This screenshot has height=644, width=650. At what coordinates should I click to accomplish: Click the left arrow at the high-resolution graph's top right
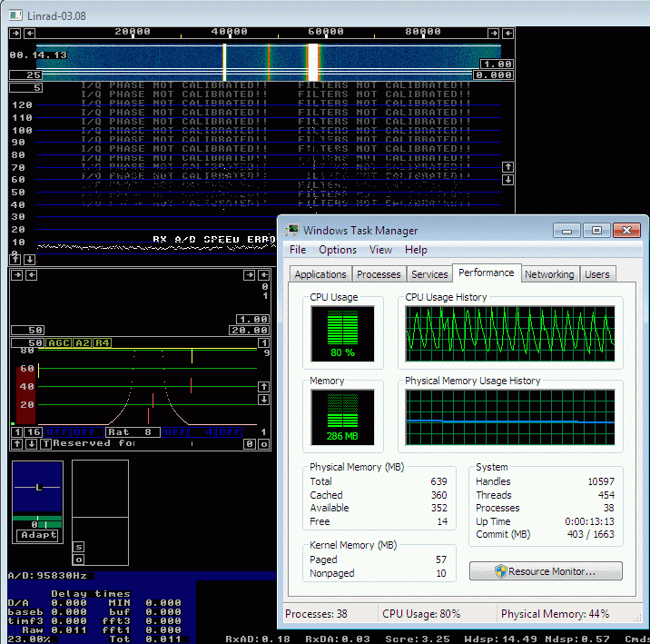click(263, 275)
